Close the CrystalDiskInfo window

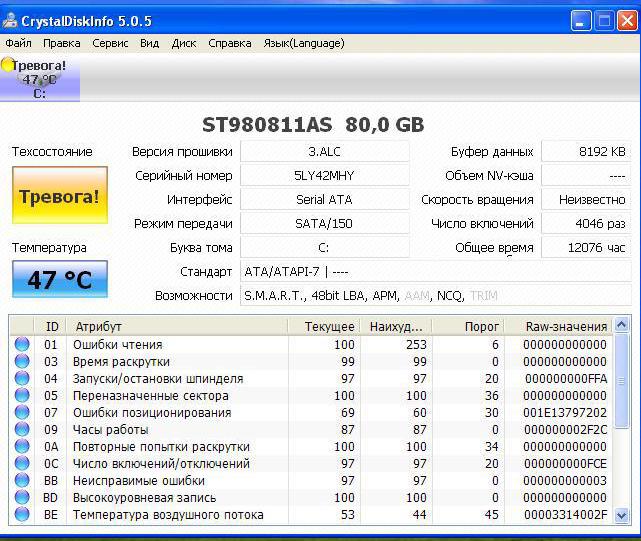click(627, 21)
